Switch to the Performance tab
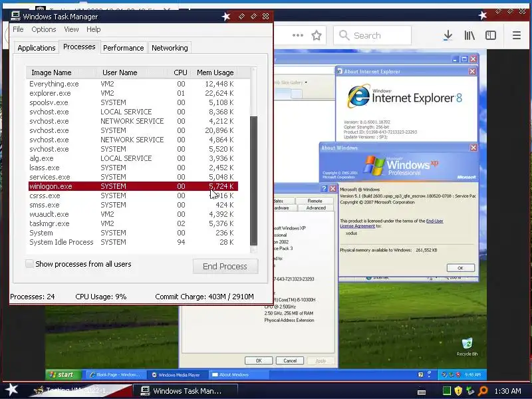Screen dimensions: 532x399 [x=124, y=48]
